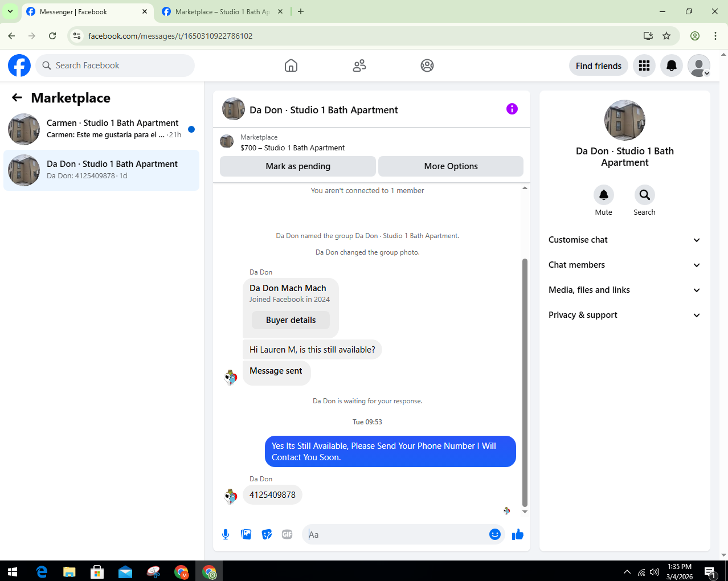Expand Customise chat section
The height and width of the screenshot is (581, 728).
tap(625, 240)
